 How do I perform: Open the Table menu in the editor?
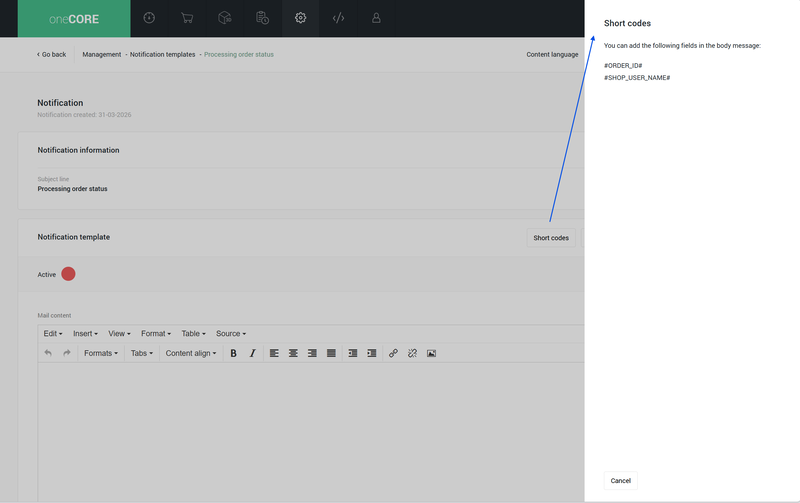(193, 333)
